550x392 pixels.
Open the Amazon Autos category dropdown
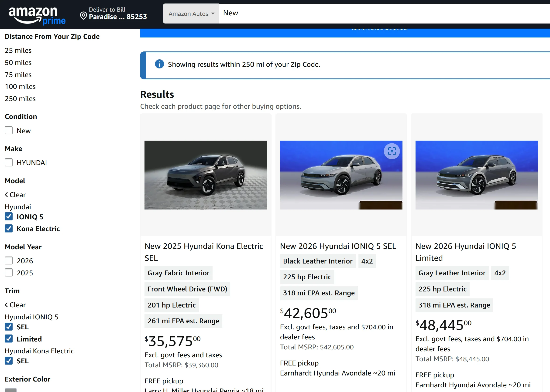[191, 14]
